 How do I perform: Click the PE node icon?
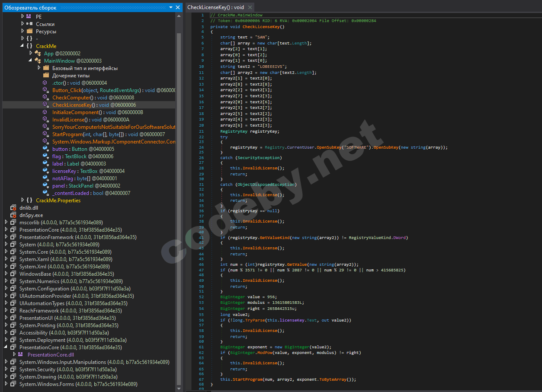coord(29,16)
